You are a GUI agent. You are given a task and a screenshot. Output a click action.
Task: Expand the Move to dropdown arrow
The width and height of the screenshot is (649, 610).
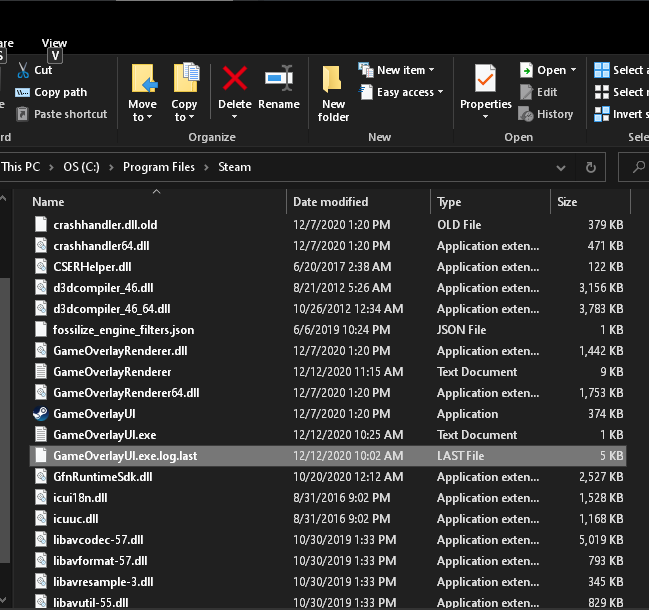[x=149, y=118]
